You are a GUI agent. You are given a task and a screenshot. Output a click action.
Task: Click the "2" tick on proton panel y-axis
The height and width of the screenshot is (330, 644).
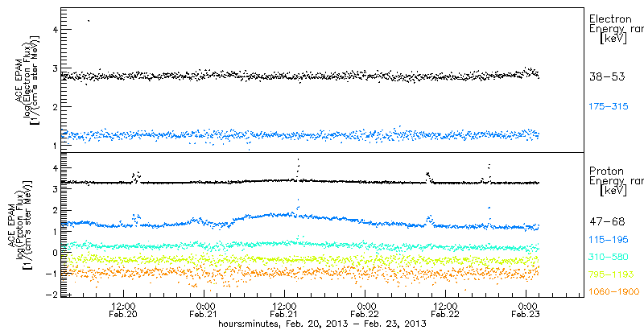tap(53, 210)
